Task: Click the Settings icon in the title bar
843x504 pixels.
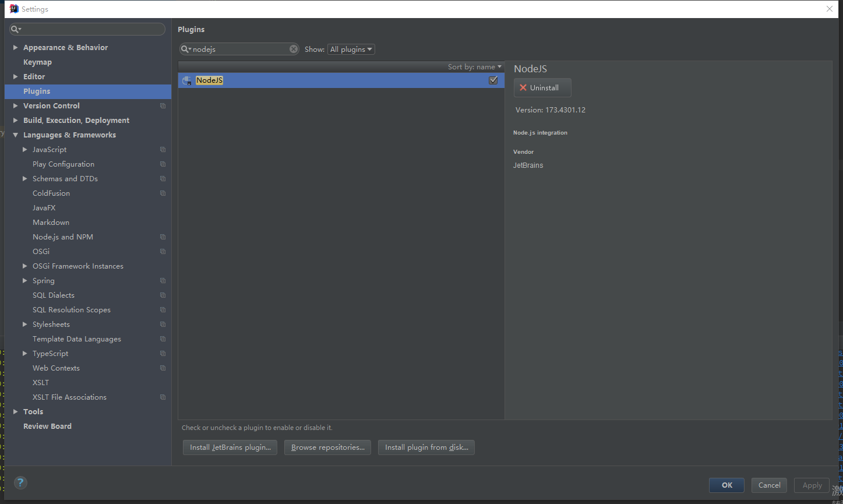Action: [x=13, y=8]
